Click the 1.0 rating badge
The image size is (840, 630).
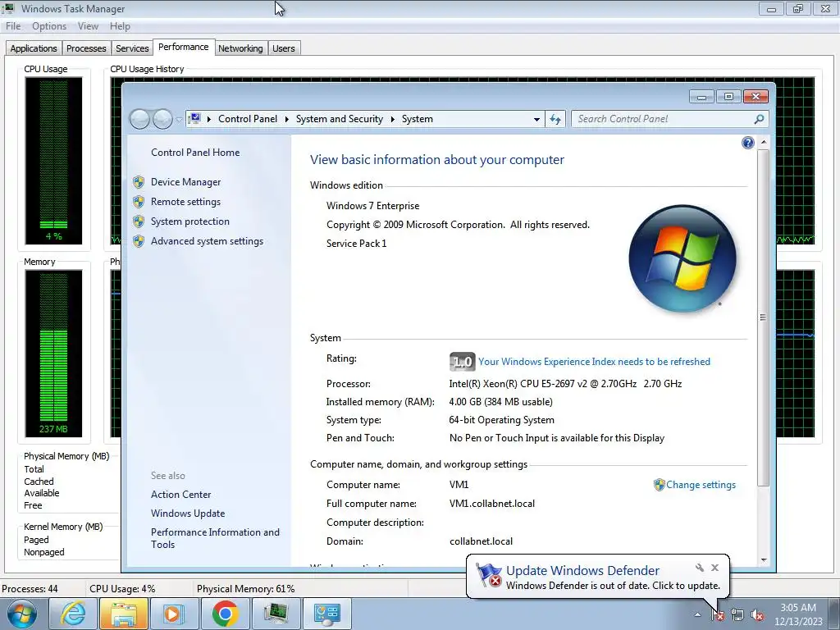click(462, 362)
